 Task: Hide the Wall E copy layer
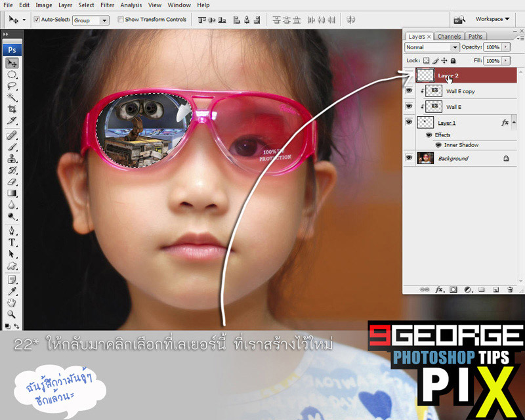[409, 91]
